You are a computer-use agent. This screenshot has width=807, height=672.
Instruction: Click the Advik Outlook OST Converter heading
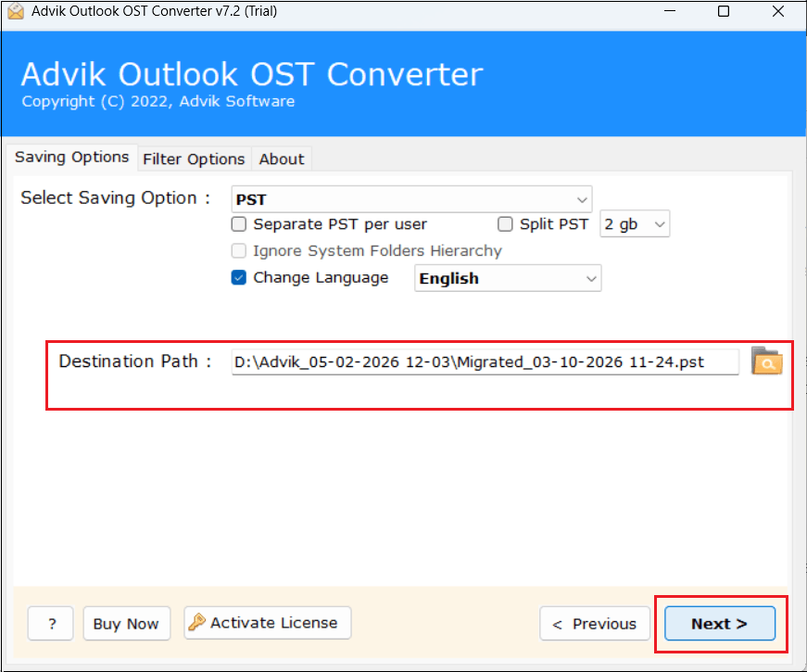tap(252, 74)
